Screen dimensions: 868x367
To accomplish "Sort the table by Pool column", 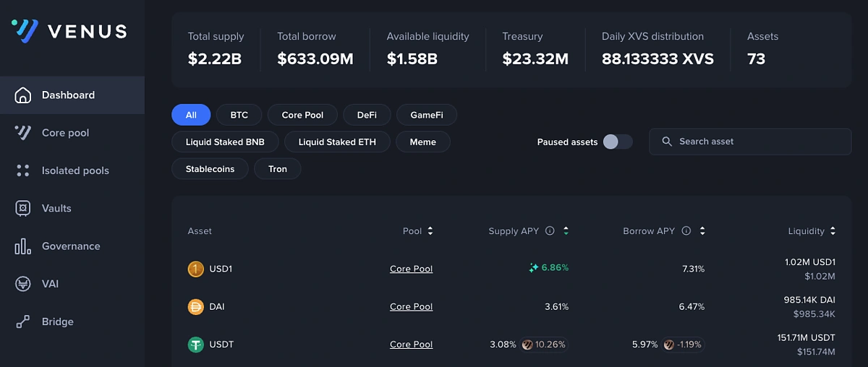I will click(x=430, y=231).
